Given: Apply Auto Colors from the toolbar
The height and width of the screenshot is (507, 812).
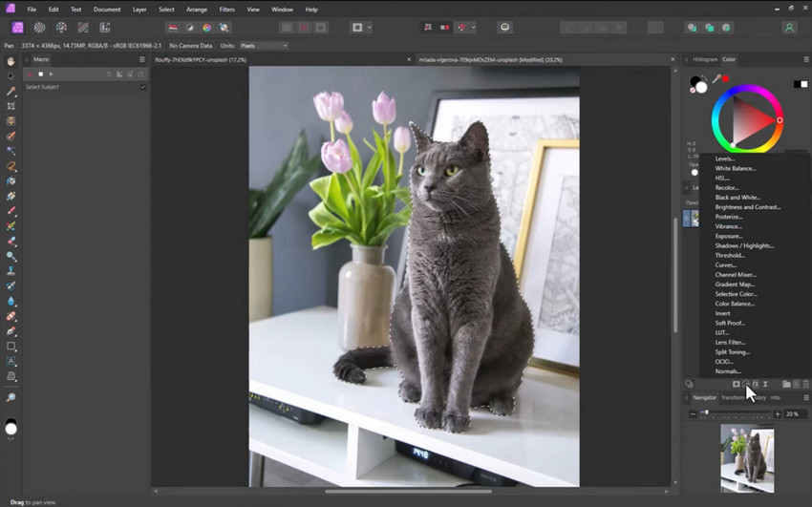Looking at the screenshot, I should (206, 28).
